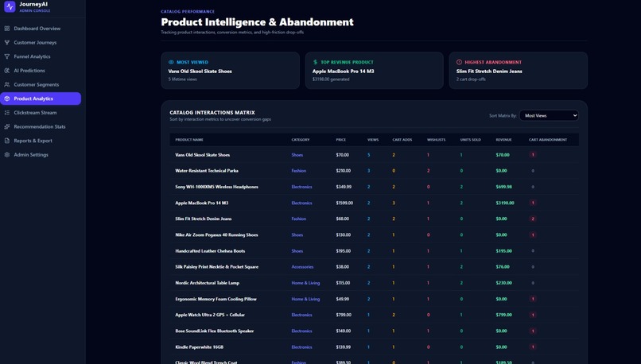Click abandonment badge in Kindle Paperwhite row

click(x=533, y=347)
